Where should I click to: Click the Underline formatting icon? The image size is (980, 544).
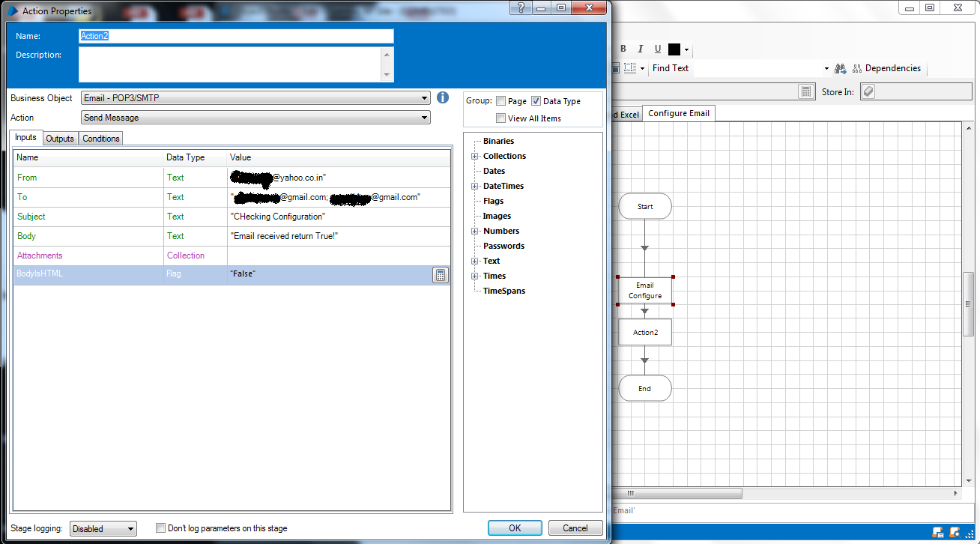tap(657, 48)
